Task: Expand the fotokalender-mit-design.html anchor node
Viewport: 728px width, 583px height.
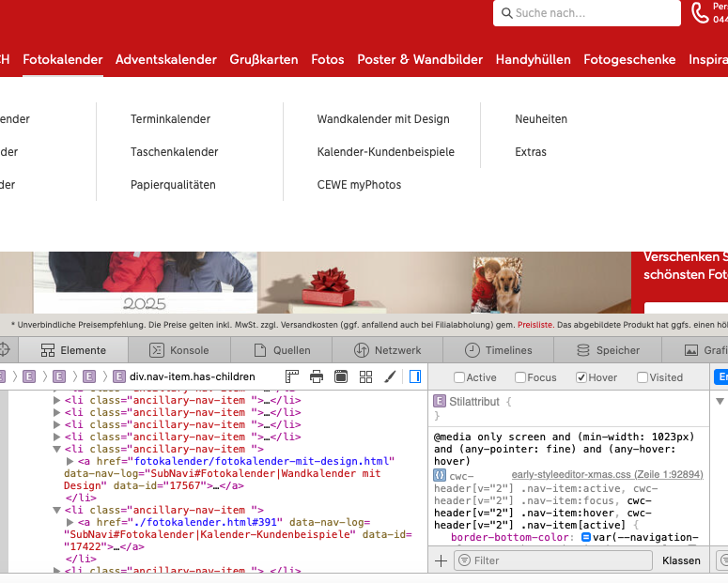Action: 70,461
